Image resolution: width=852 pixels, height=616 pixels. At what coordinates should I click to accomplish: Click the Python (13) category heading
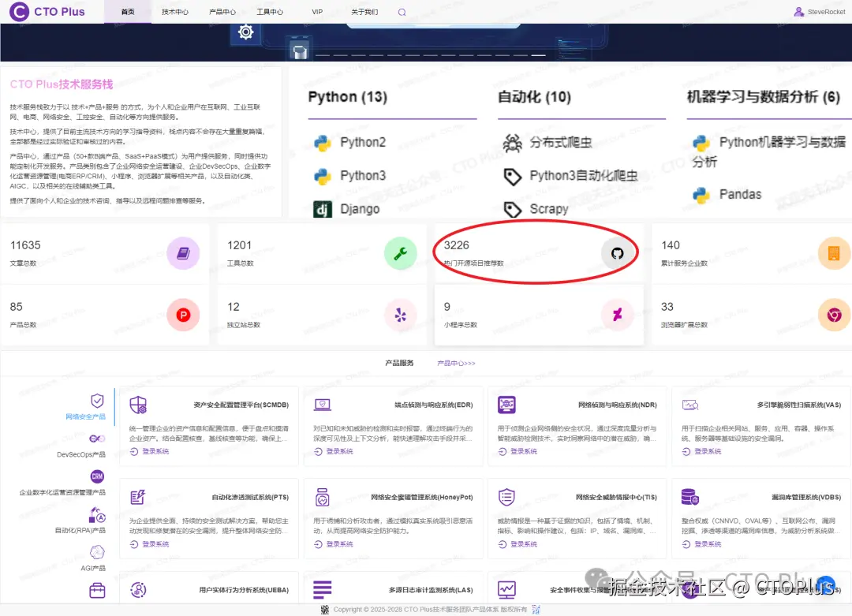pyautogui.click(x=348, y=97)
